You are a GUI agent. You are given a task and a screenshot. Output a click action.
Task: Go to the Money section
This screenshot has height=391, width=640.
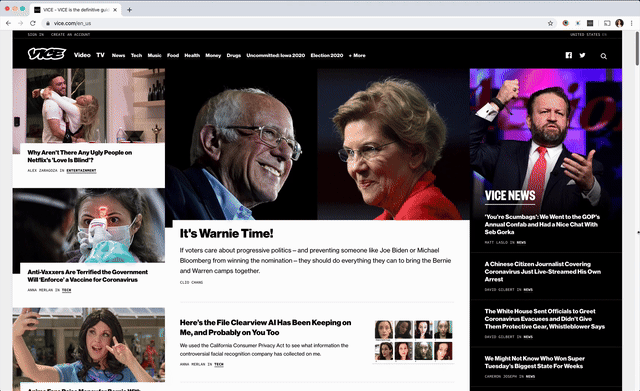(x=213, y=56)
